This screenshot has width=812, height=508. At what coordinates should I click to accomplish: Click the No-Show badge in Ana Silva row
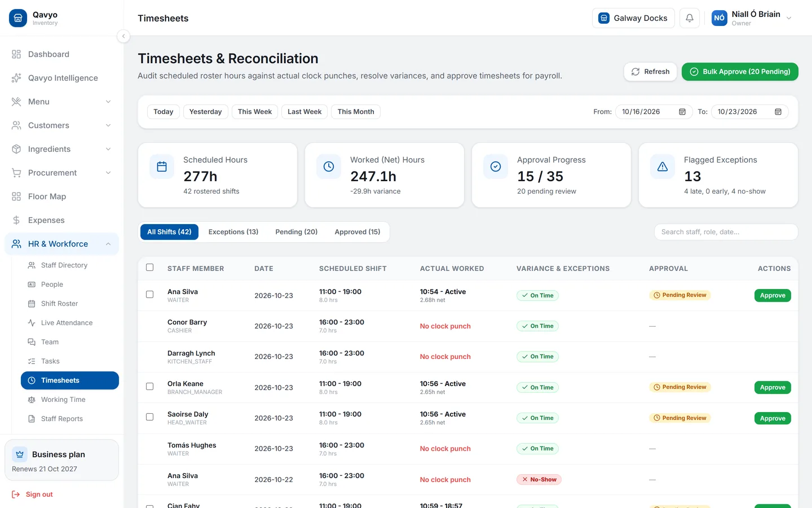(539, 480)
